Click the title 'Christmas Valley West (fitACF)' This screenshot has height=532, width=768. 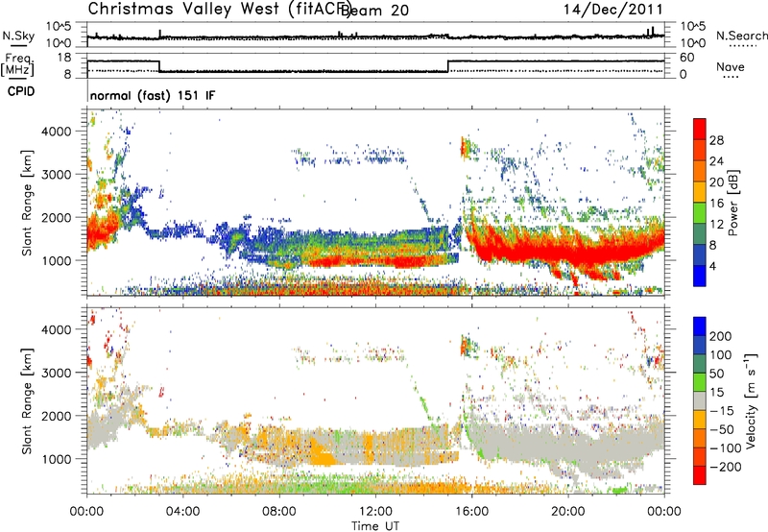[x=219, y=10]
